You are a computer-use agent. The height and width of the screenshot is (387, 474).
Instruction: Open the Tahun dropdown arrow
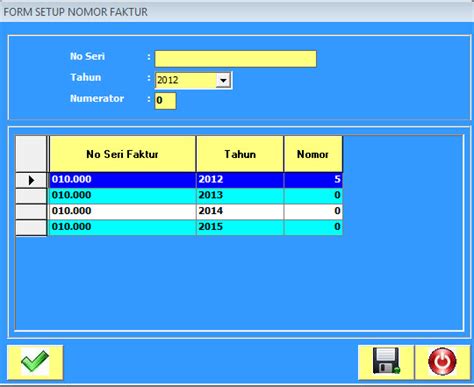[223, 80]
